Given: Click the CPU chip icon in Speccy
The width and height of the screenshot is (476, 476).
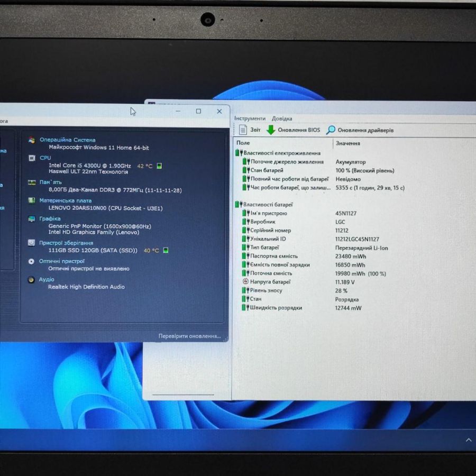Looking at the screenshot, I should 32,158.
